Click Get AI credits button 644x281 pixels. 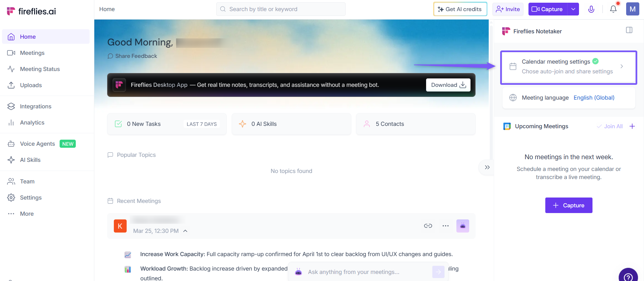pyautogui.click(x=460, y=9)
